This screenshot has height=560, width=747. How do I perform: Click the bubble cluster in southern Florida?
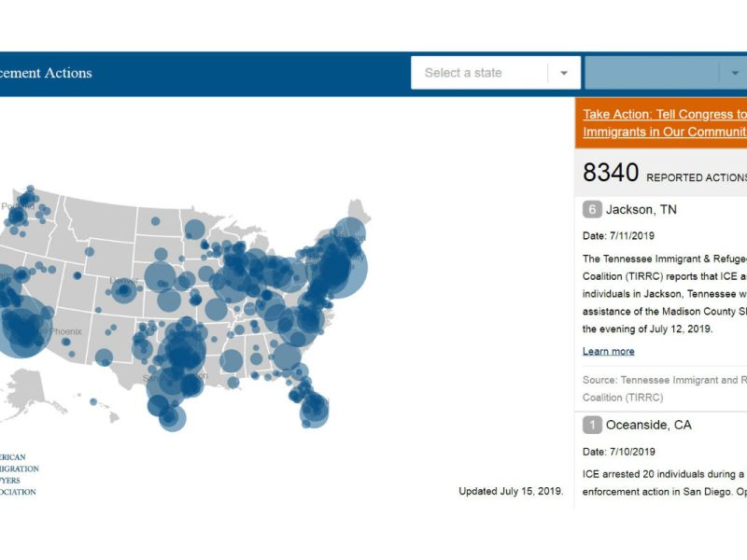[316, 409]
